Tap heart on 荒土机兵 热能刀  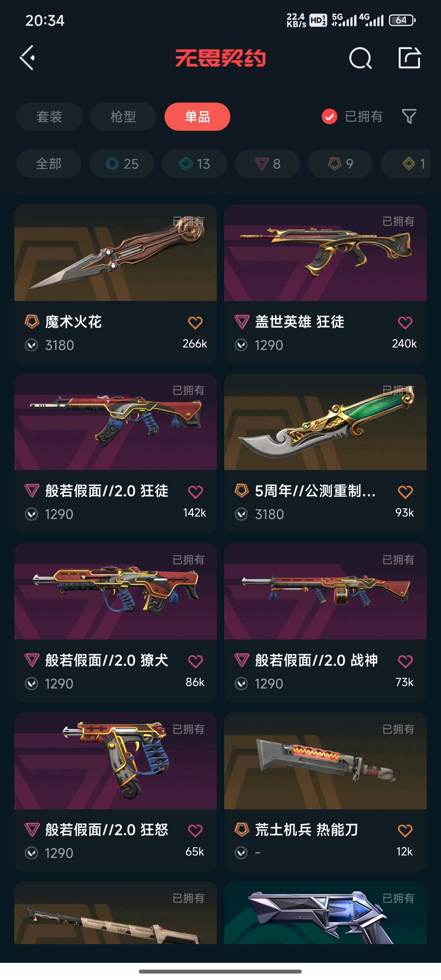click(x=405, y=830)
